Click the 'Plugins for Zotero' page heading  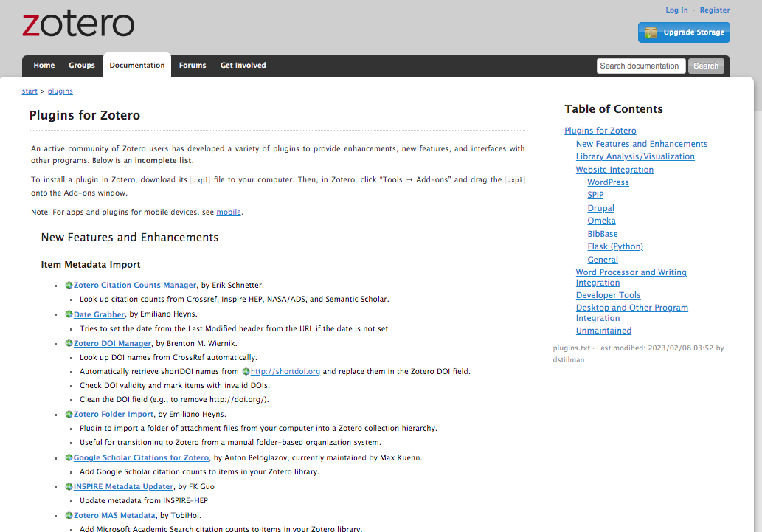[85, 115]
